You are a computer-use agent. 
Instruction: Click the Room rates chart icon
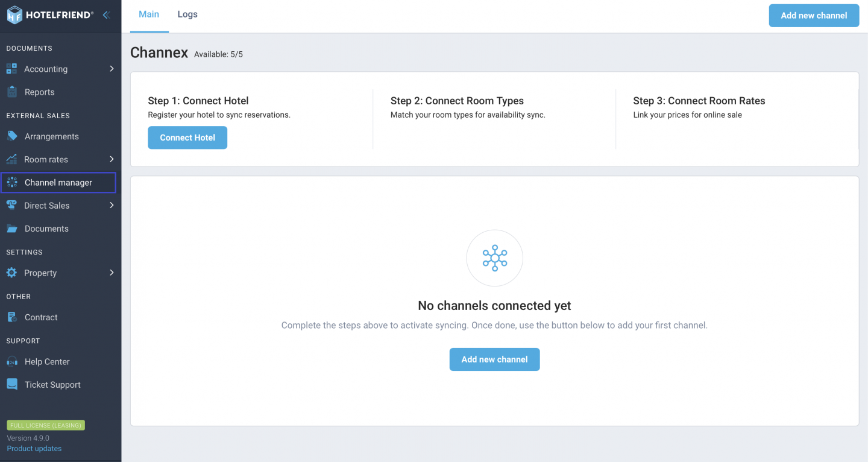tap(11, 159)
